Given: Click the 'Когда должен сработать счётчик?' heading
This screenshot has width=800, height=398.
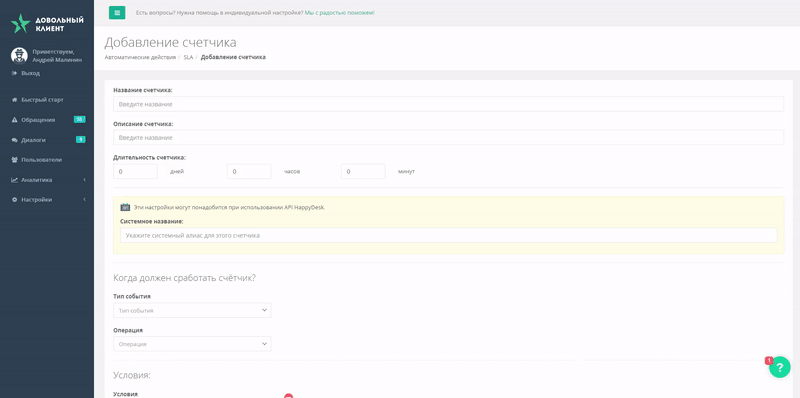Looking at the screenshot, I should (184, 278).
